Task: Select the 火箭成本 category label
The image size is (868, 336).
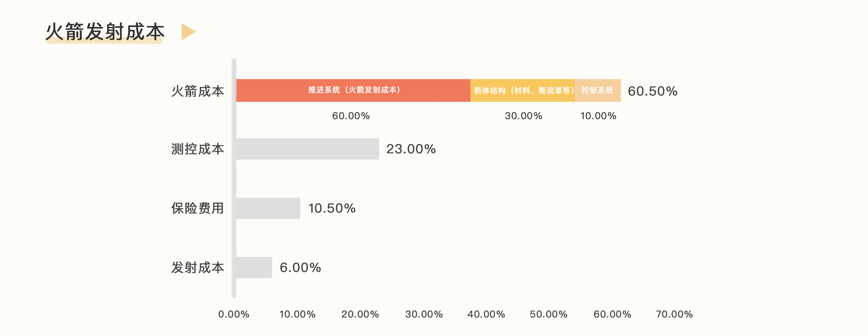Action: 198,91
